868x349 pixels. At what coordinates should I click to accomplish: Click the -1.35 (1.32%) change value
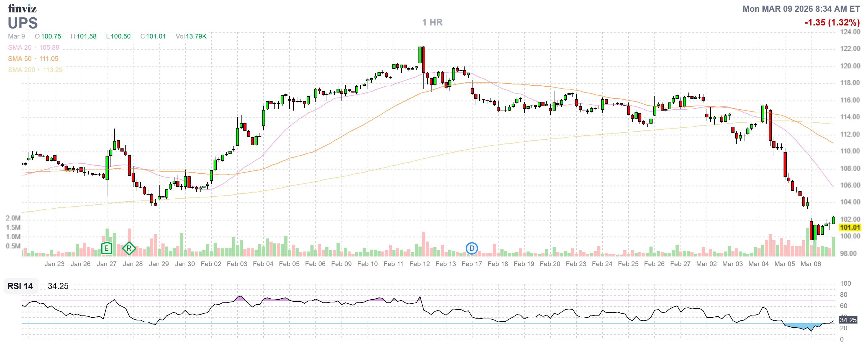click(x=832, y=22)
